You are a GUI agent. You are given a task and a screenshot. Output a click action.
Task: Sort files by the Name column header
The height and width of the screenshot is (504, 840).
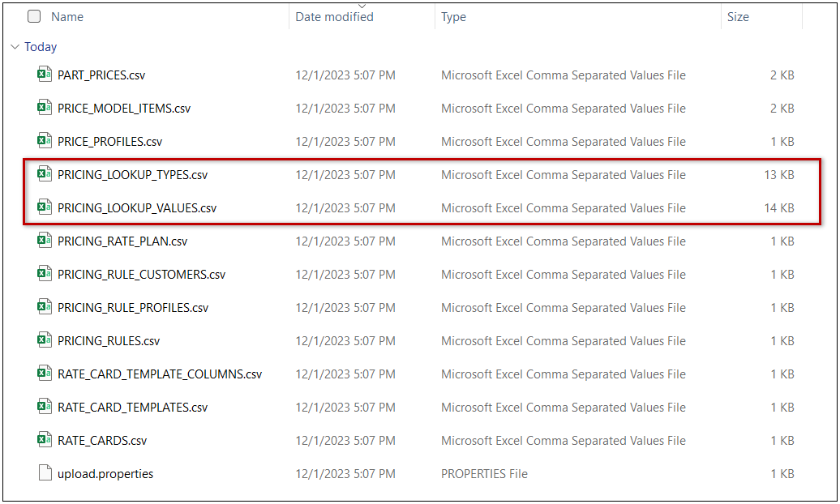tap(67, 17)
